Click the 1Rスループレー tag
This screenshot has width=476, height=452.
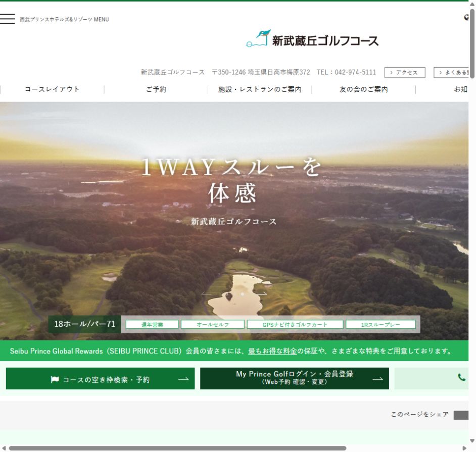tap(380, 324)
